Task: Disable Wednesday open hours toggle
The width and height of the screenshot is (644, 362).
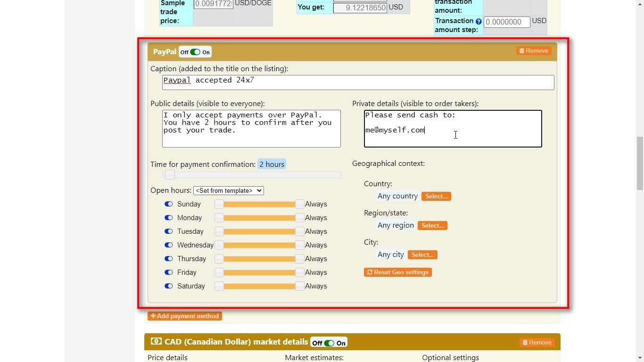Action: 168,245
